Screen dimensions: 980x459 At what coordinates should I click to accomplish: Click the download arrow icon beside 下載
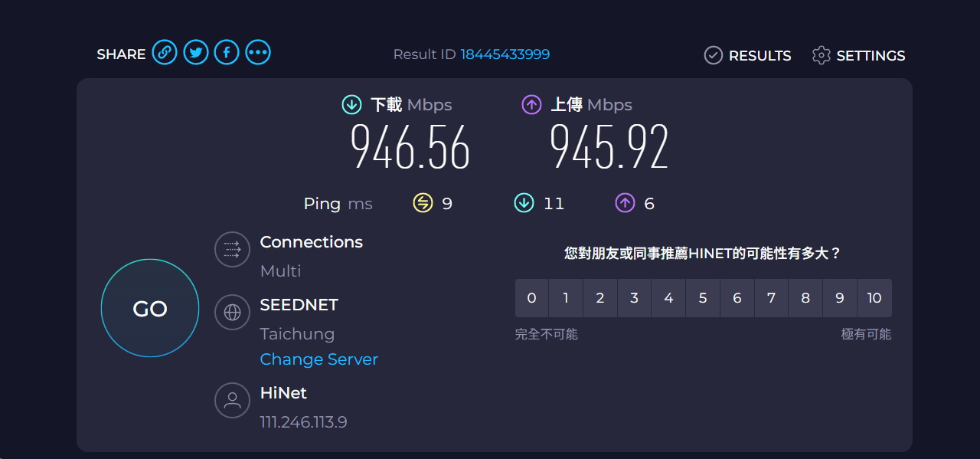click(x=351, y=105)
